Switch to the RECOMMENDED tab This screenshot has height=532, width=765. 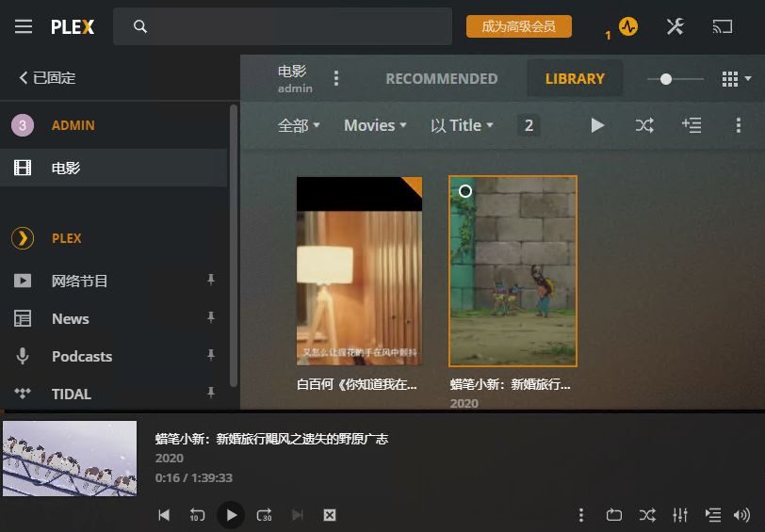coord(442,78)
